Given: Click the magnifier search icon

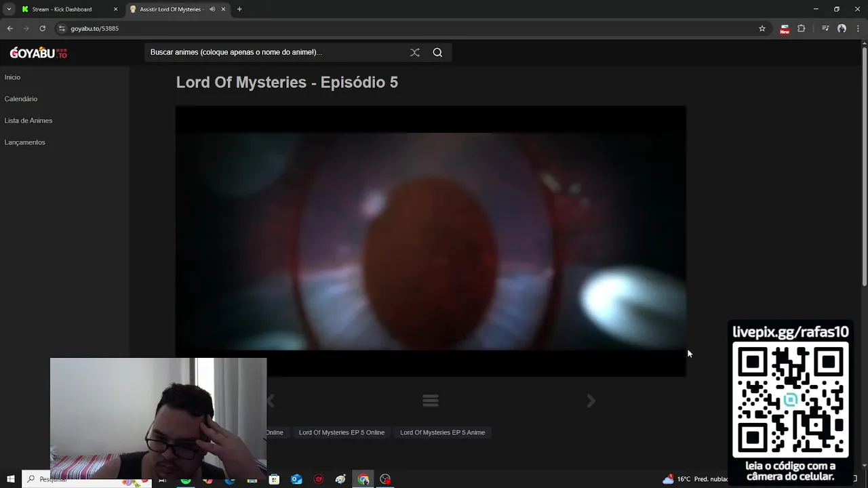Looking at the screenshot, I should (x=437, y=52).
